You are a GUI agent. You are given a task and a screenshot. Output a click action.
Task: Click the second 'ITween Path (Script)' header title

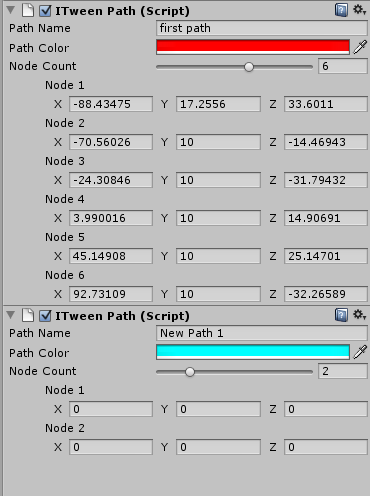tap(122, 316)
